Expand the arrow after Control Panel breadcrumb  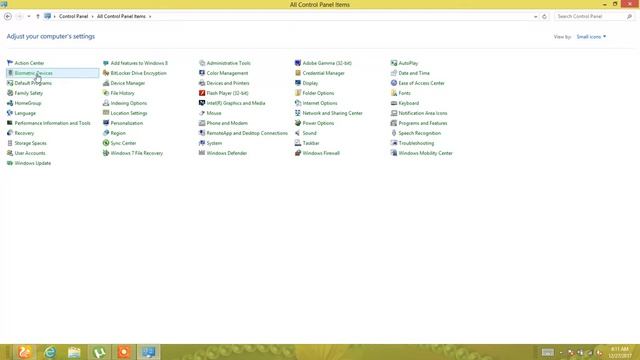[x=92, y=16]
